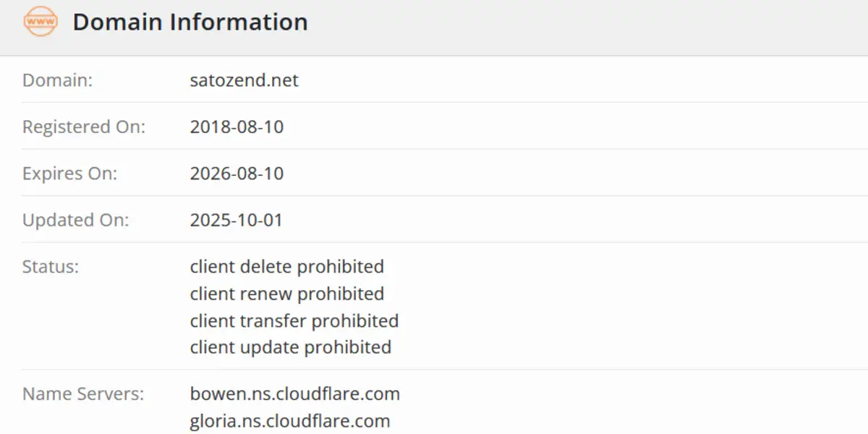
Task: Click the Name Servers: field label
Action: (83, 394)
